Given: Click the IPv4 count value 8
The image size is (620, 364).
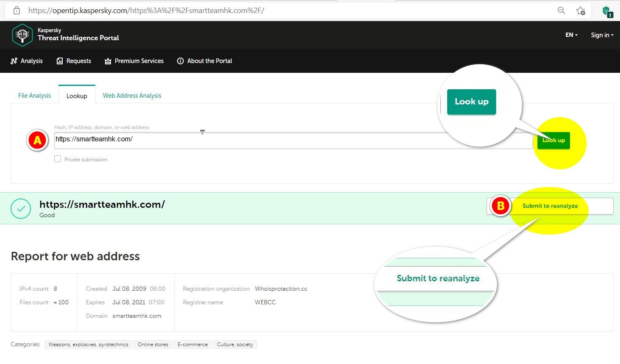Looking at the screenshot, I should (x=55, y=289).
